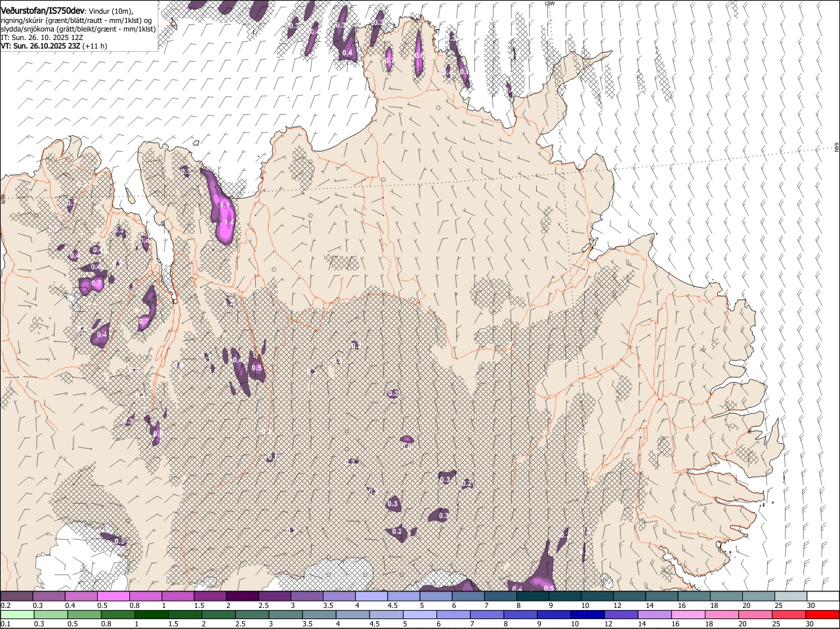Select the darkest purple 2–2.5 snow legend swatch
Image resolution: width=840 pixels, height=629 pixels.
242,596
